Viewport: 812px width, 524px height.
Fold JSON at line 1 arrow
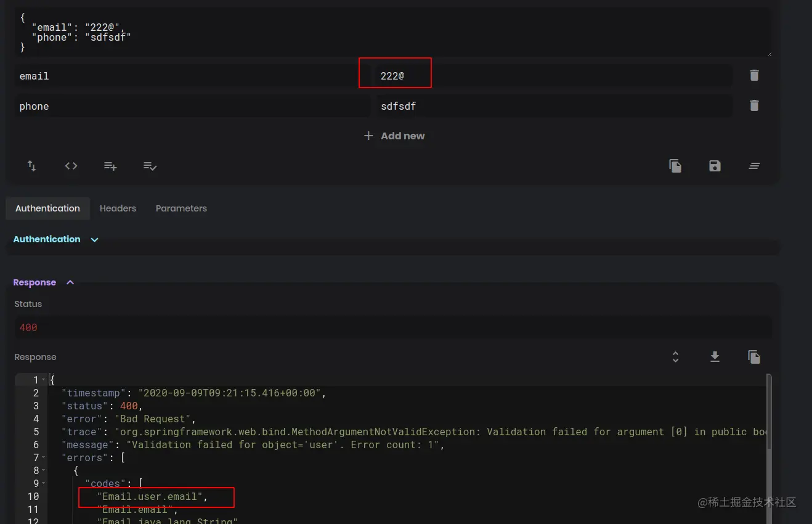click(44, 380)
